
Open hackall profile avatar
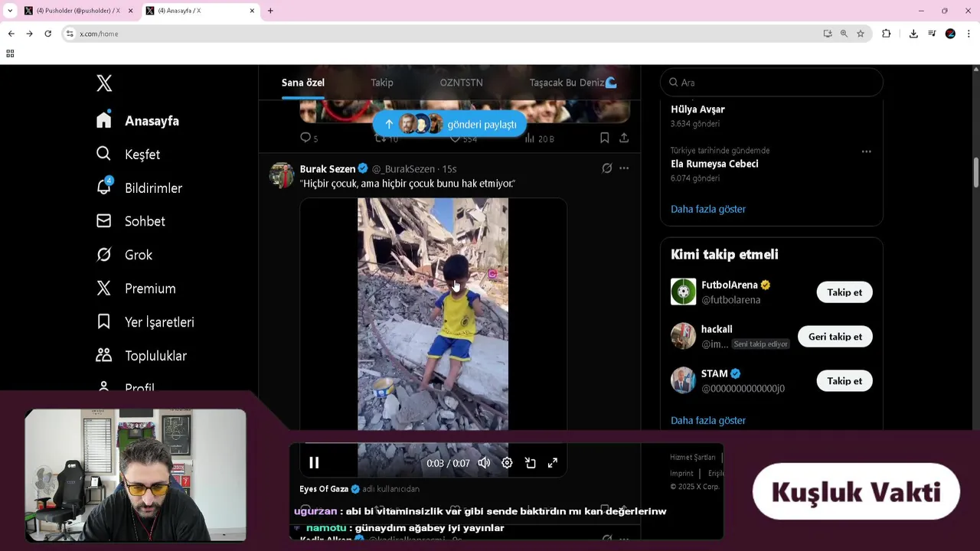pos(684,336)
